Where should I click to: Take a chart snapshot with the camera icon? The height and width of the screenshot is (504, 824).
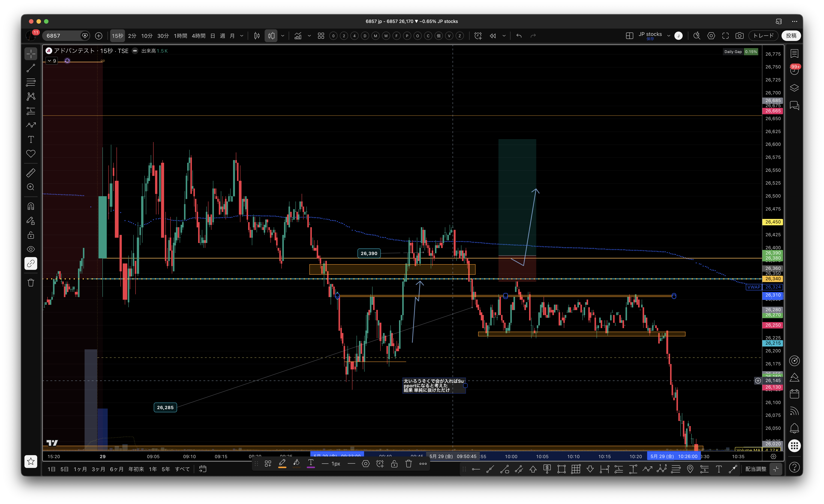coord(739,36)
